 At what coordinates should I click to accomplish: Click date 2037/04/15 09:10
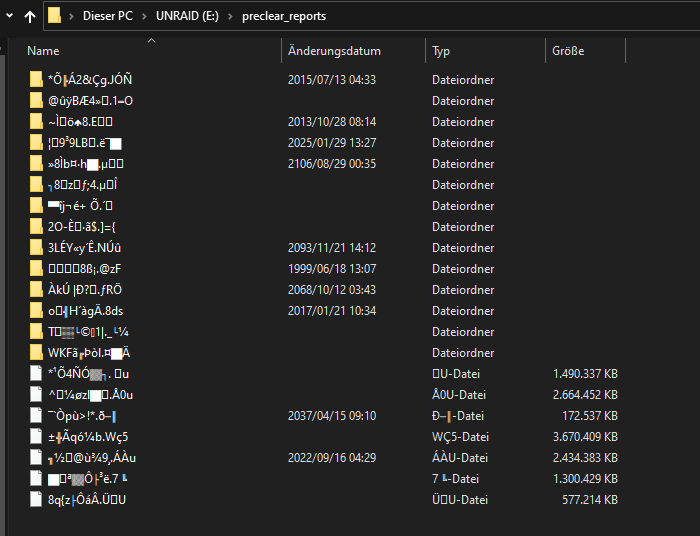332,416
